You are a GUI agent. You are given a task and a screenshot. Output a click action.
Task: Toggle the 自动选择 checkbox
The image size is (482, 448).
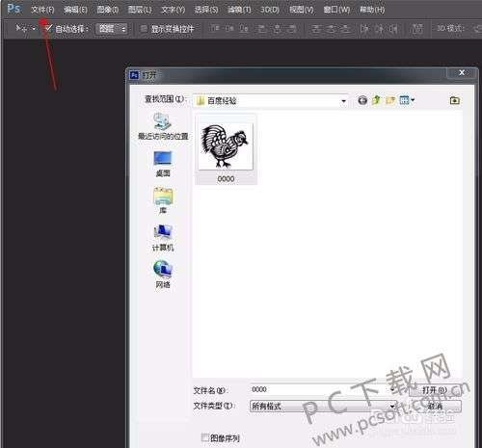(48, 29)
